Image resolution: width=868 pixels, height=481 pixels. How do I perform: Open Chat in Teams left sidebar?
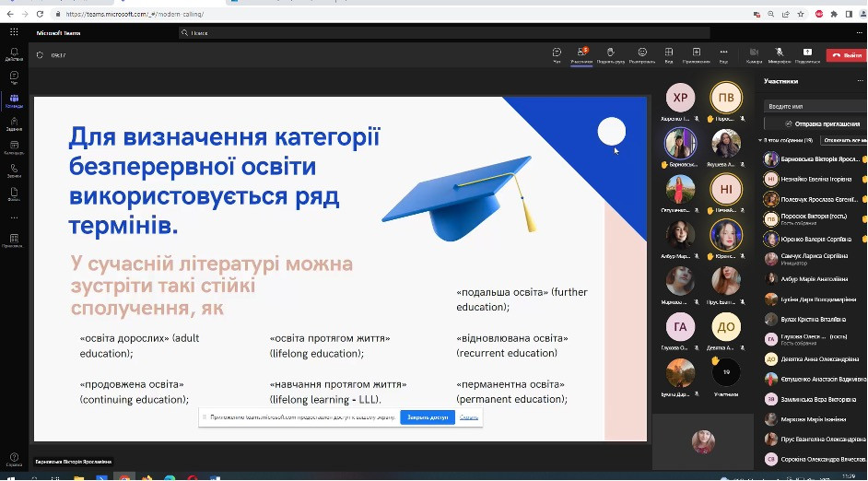tap(14, 77)
